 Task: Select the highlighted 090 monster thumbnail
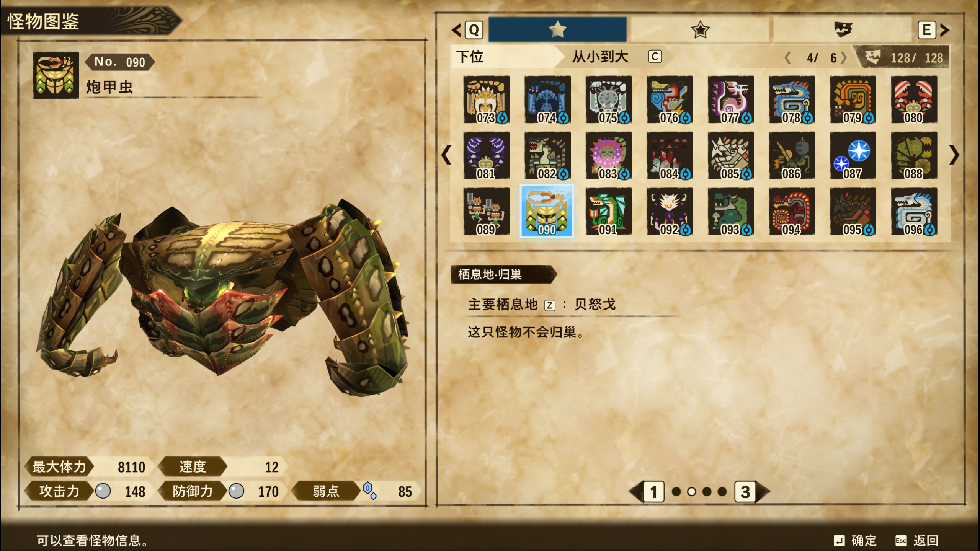[547, 211]
